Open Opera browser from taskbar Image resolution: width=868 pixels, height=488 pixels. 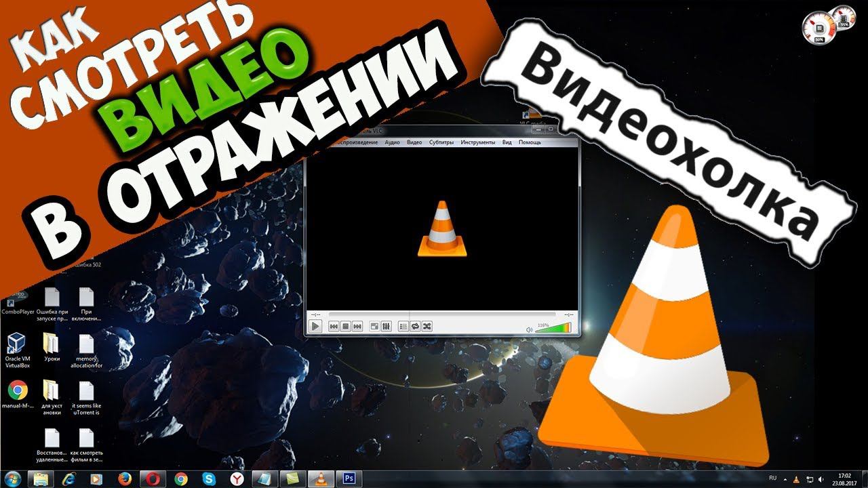tap(152, 479)
